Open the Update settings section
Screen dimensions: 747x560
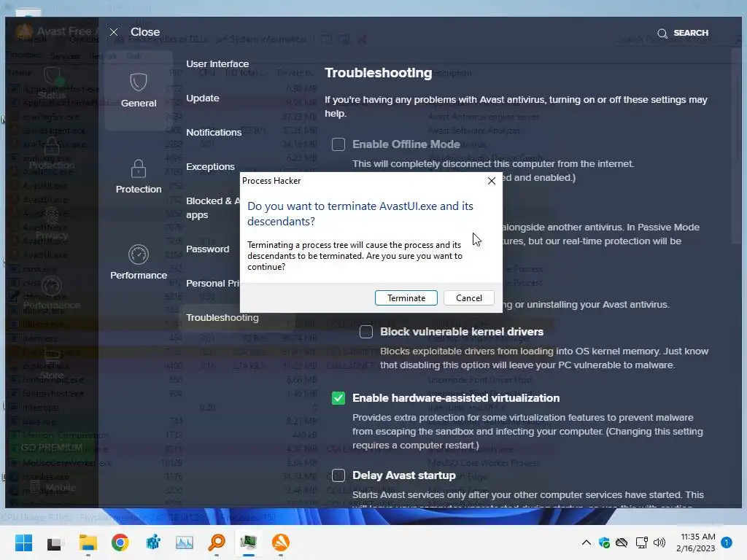(x=203, y=98)
